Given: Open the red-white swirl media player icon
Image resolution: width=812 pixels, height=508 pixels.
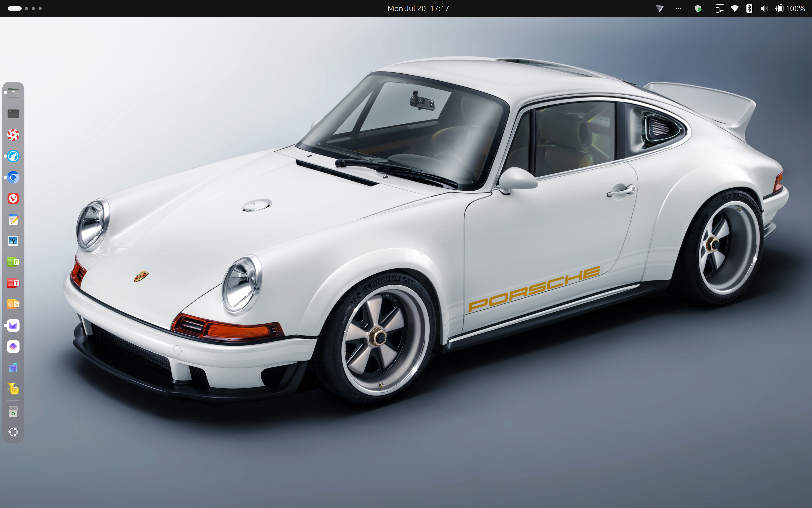Looking at the screenshot, I should [13, 135].
